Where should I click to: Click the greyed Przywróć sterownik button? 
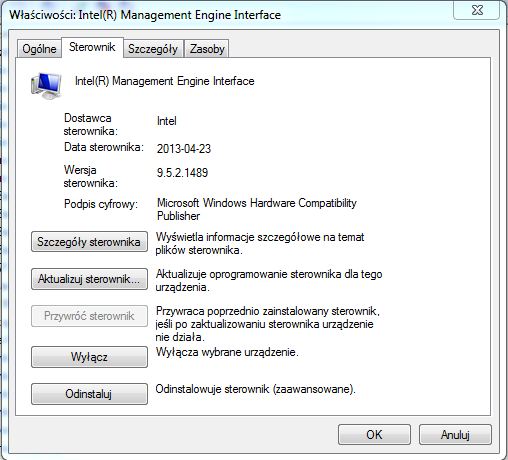[x=89, y=316]
